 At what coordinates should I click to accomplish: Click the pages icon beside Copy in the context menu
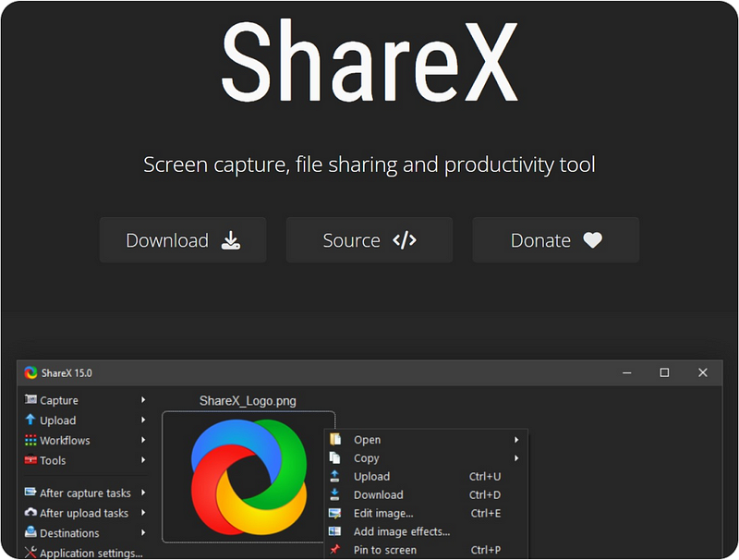335,457
